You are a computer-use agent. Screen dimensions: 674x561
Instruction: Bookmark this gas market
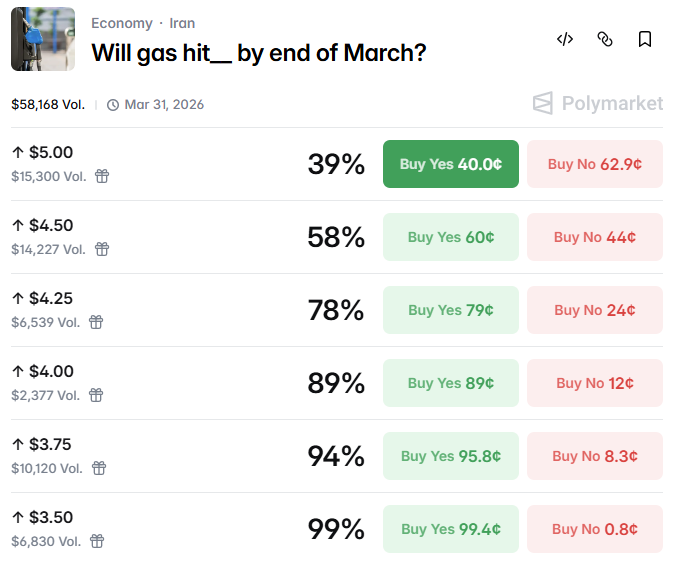coord(645,39)
